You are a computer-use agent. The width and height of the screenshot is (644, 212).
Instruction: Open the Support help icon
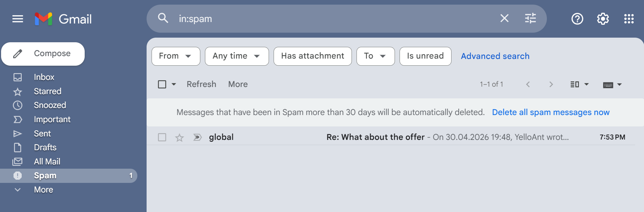577,19
